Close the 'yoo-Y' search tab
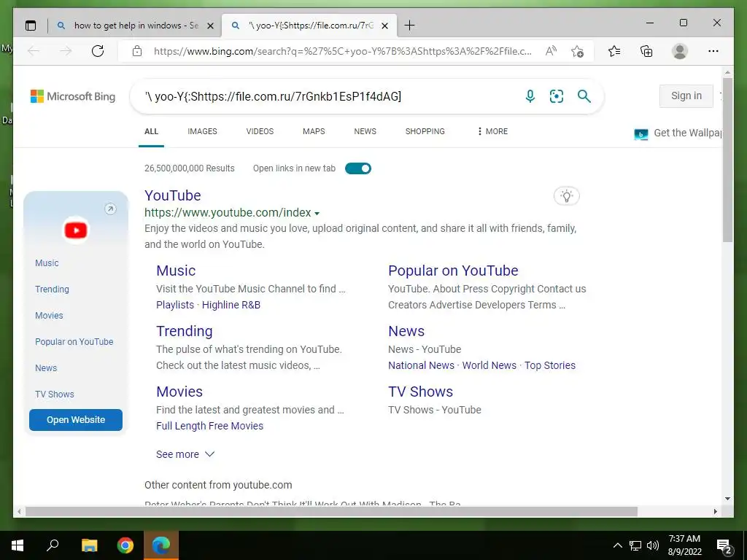Viewport: 747px width, 560px height. 385,26
